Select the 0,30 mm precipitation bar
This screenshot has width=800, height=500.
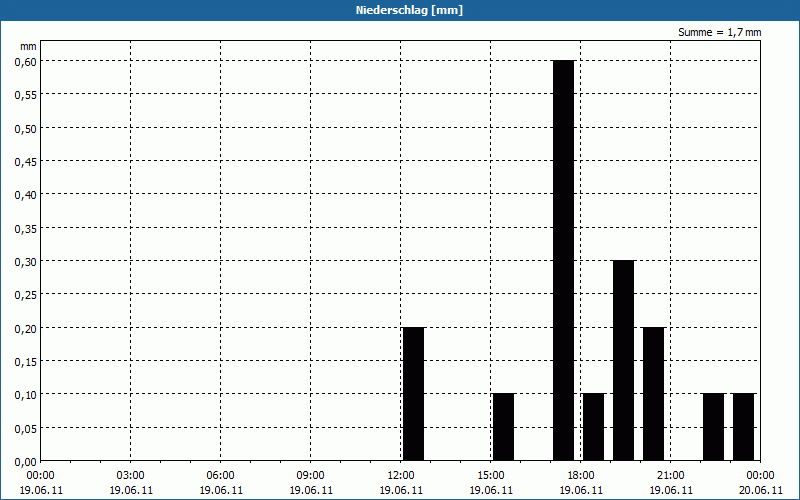pos(623,360)
